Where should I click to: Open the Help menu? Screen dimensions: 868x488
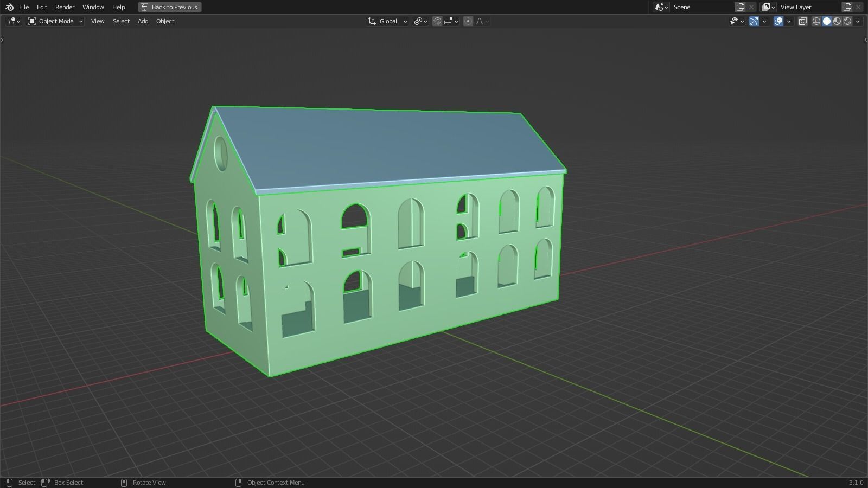click(x=119, y=7)
